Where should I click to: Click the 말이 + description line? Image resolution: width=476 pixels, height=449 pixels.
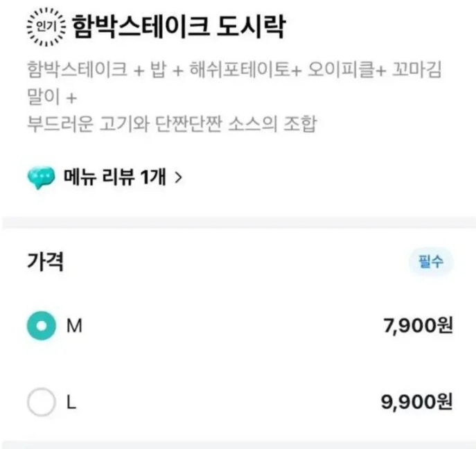[x=52, y=97]
